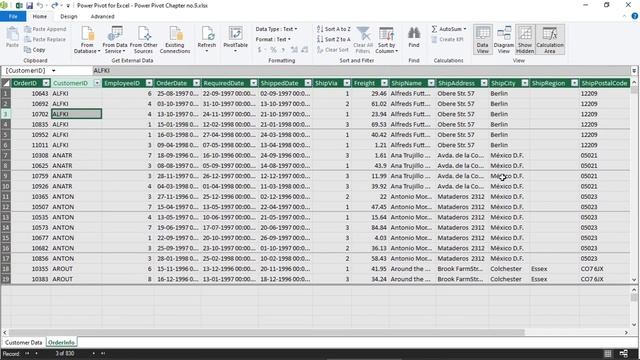Open EmployeeID column filter dropdown
640x360 pixels.
(149, 83)
